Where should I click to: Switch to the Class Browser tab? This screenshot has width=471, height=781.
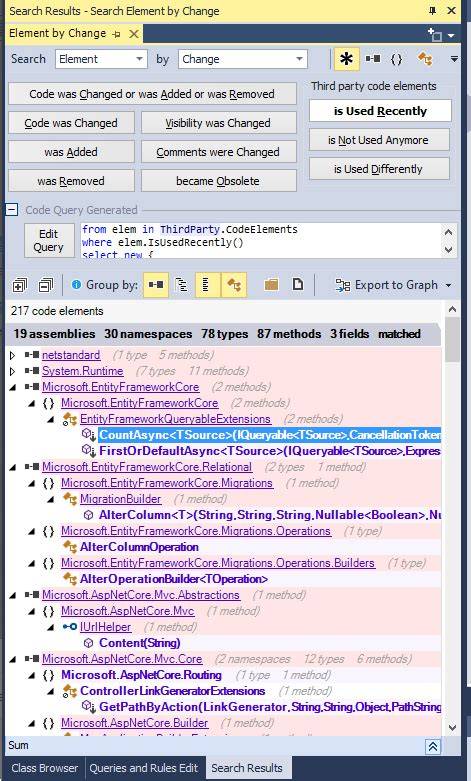pyautogui.click(x=45, y=768)
